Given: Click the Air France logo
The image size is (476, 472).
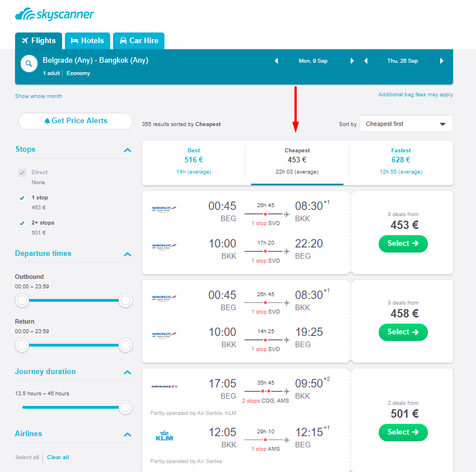Looking at the screenshot, I should (164, 386).
